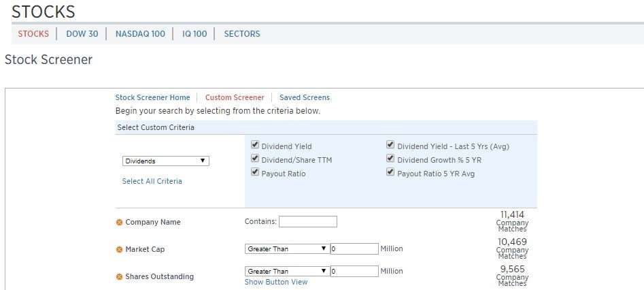
Task: Click the 10,469 Company Matches count
Action: 512,248
